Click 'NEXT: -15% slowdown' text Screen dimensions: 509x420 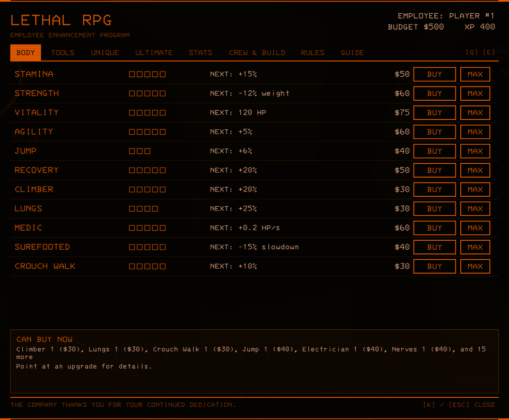(x=254, y=247)
